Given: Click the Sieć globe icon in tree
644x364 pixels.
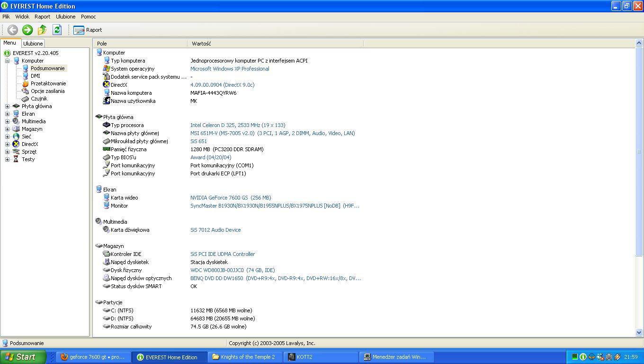Looking at the screenshot, I should pos(16,136).
